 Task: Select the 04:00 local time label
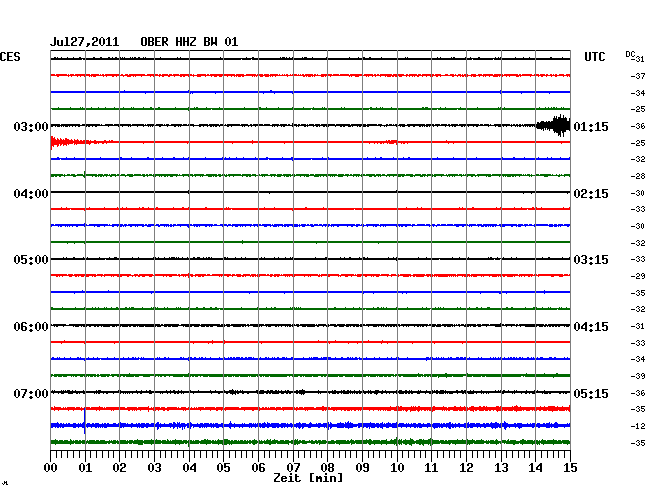31,194
